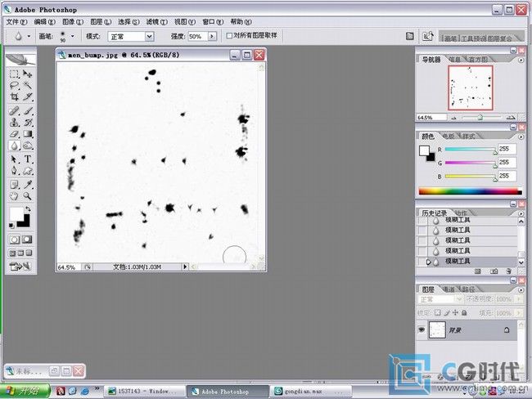The width and height of the screenshot is (532, 399).
Task: Open the 强度 slider popup arrow
Action: tap(212, 36)
